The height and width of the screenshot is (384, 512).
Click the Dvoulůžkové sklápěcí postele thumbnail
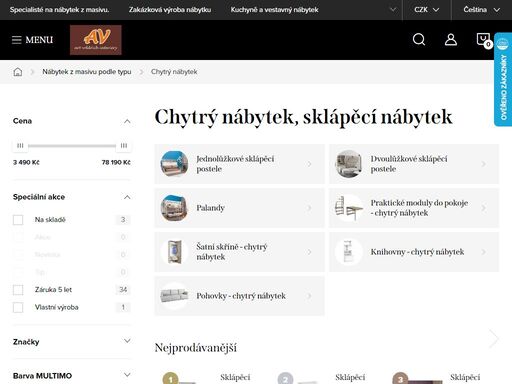(x=348, y=164)
